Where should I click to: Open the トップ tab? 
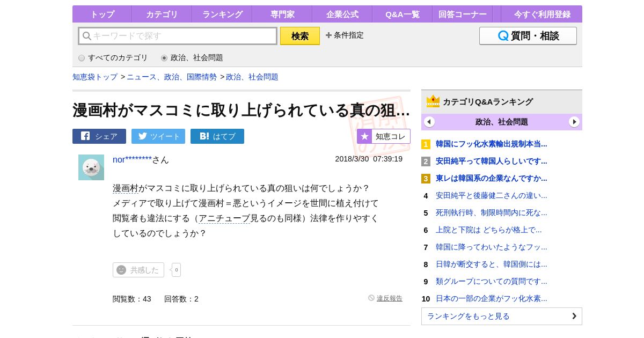(102, 14)
